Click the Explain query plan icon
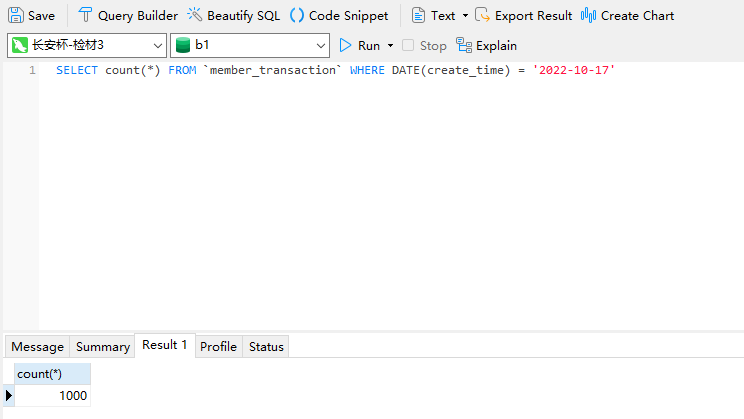The width and height of the screenshot is (744, 419). coord(464,45)
